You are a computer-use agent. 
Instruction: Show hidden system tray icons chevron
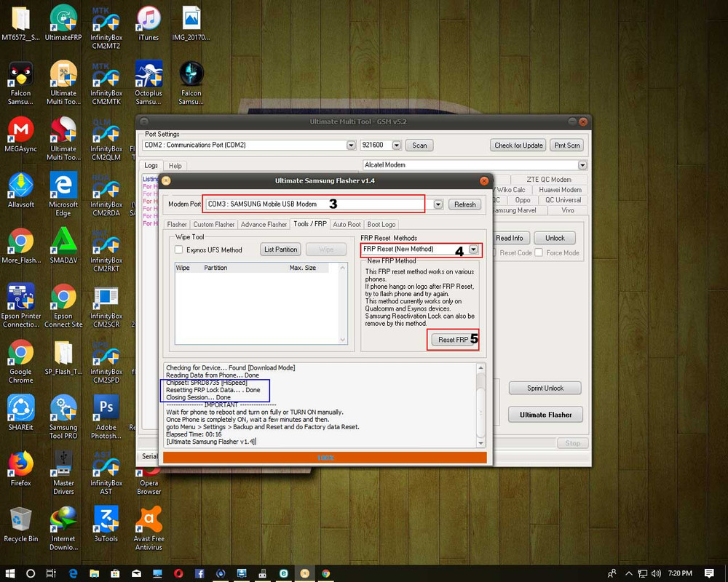point(629,573)
